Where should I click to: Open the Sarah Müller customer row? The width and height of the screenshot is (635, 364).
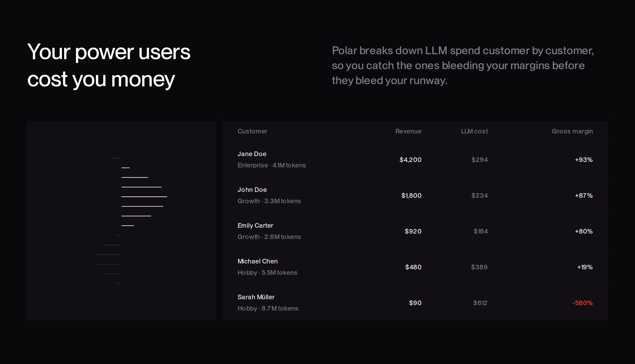[415, 303]
